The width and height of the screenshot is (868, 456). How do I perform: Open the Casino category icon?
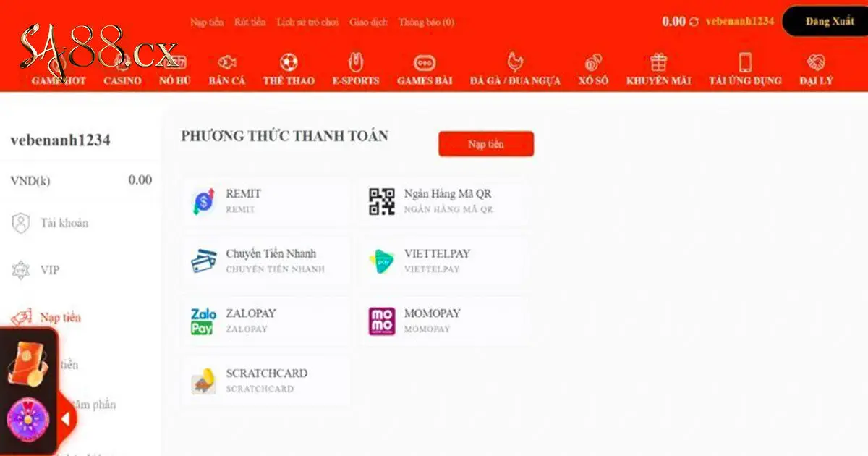[x=122, y=62]
